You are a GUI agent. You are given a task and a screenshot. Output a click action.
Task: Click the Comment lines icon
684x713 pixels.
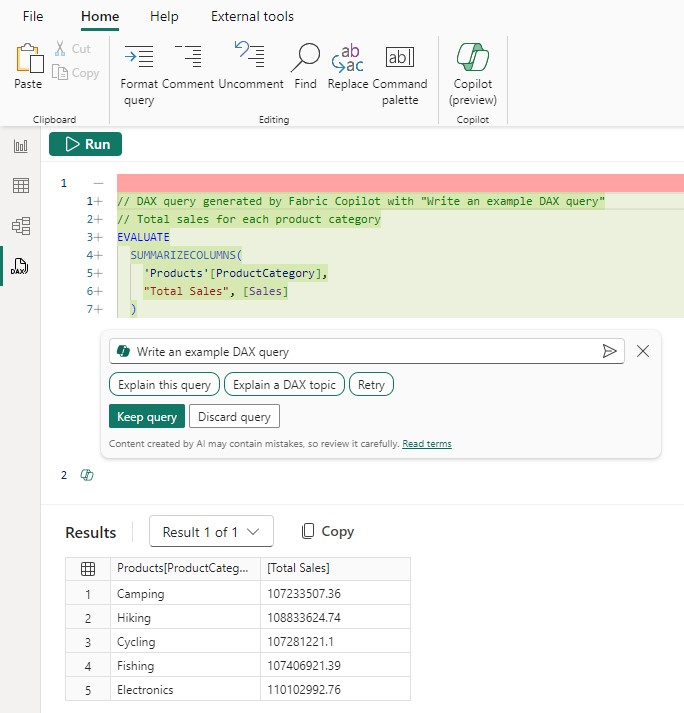click(x=188, y=56)
